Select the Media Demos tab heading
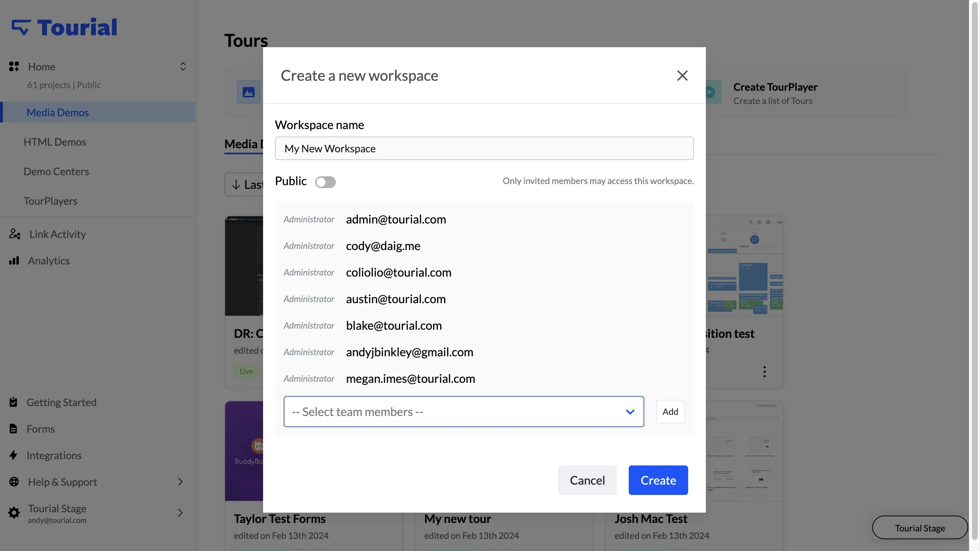 244,145
